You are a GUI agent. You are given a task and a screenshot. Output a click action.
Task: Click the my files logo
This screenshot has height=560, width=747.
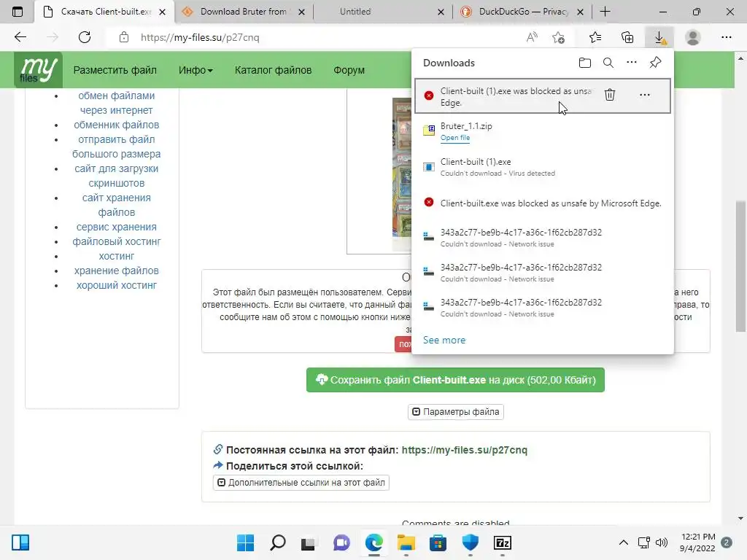(x=38, y=69)
